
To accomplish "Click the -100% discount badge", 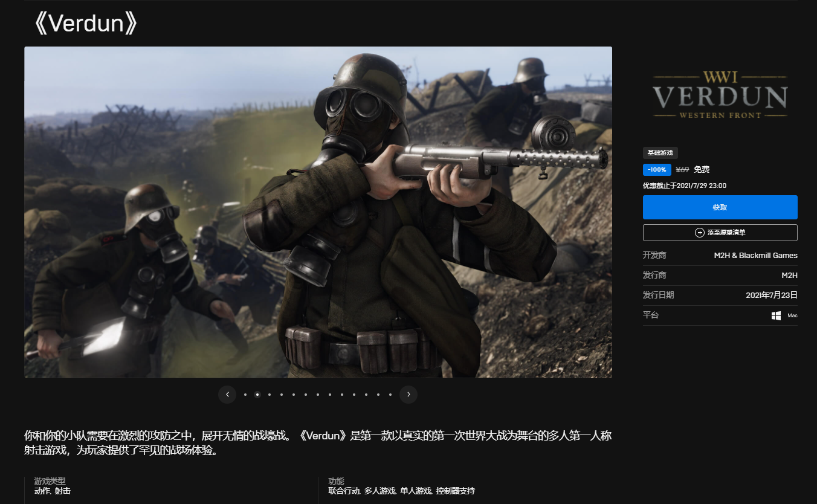I will 657,170.
